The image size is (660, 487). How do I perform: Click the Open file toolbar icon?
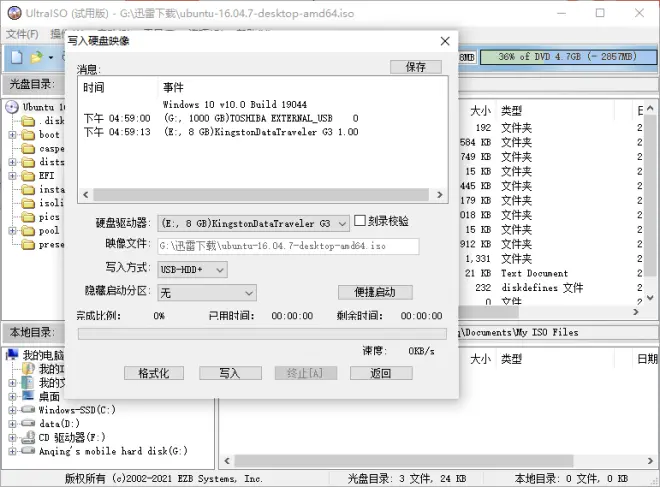[37, 57]
